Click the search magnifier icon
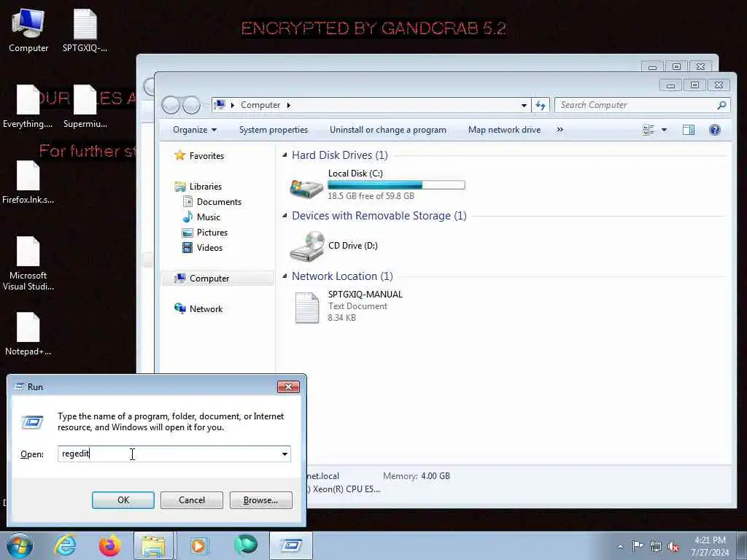This screenshot has height=560, width=747. (721, 105)
